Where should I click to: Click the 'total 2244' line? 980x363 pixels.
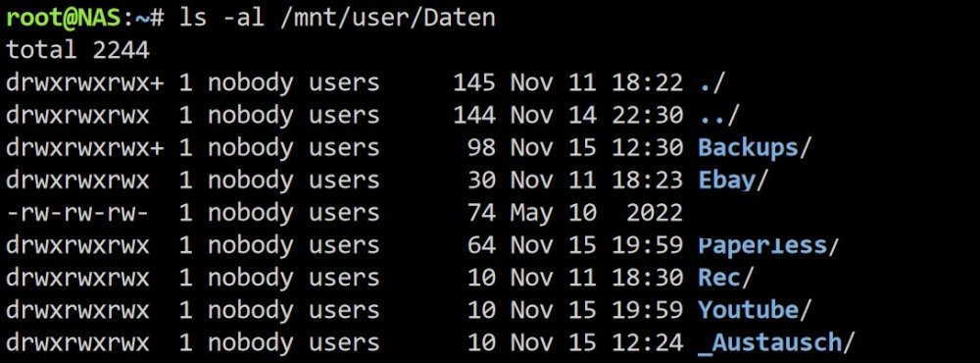(78, 49)
